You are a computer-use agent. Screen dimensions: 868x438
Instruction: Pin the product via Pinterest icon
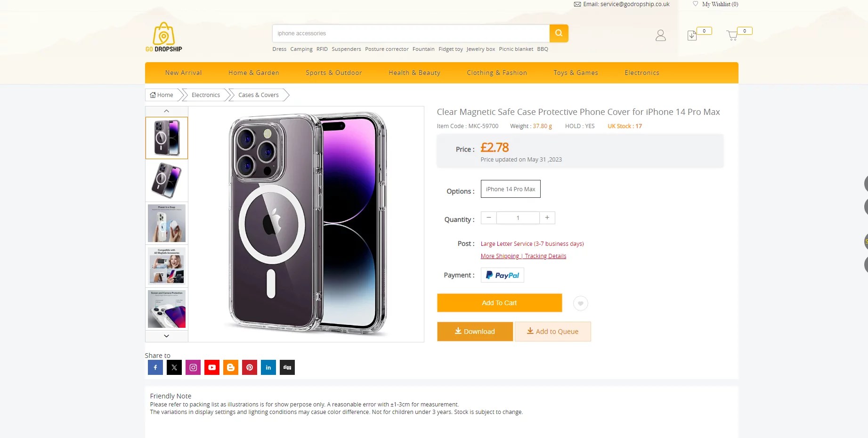[x=249, y=367]
